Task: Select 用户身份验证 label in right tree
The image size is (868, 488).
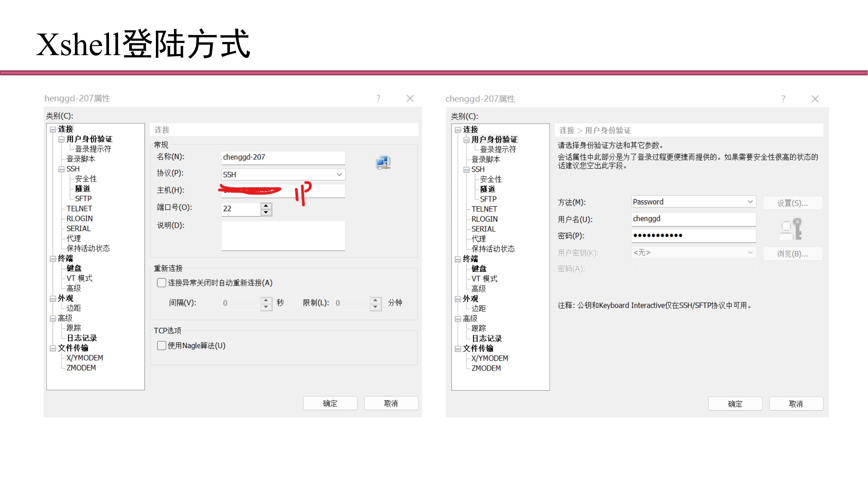Action: (494, 140)
